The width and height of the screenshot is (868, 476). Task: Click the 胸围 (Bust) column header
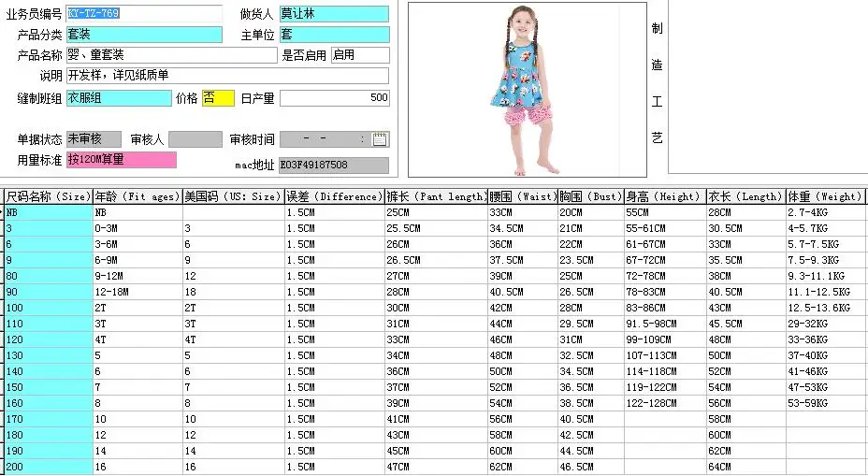point(591,196)
